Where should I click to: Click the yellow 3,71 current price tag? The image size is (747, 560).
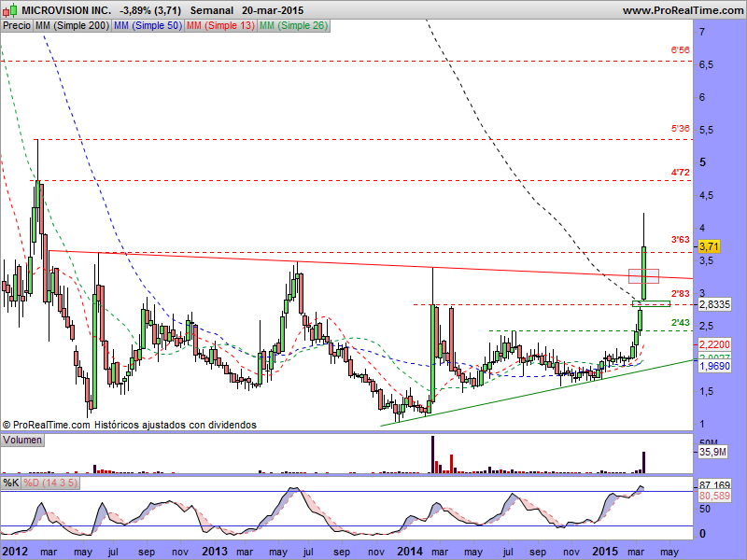pyautogui.click(x=710, y=246)
